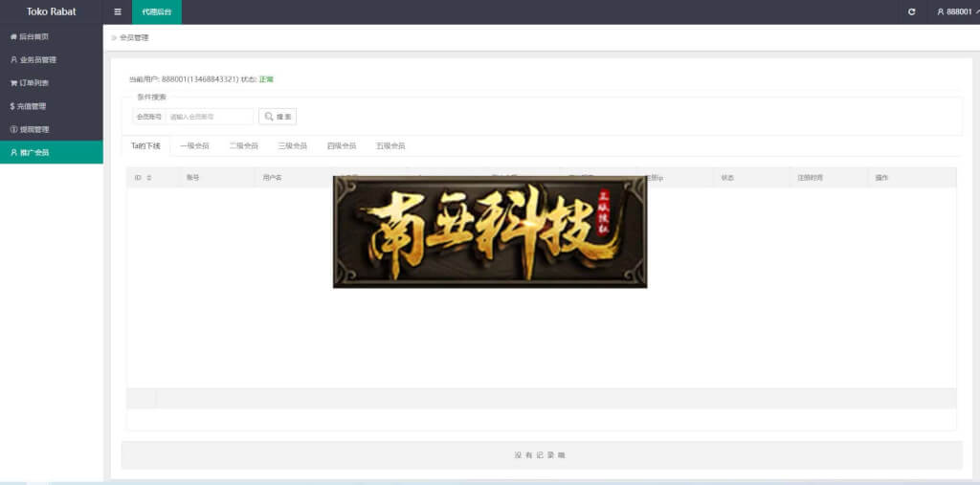The image size is (980, 485).
Task: Click the current user 888001(13468843321) text
Action: click(x=200, y=79)
